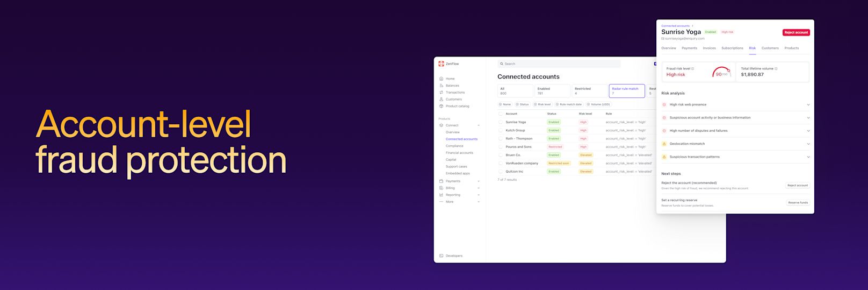868x290 pixels.
Task: Expand High risk web presence details
Action: [808, 104]
